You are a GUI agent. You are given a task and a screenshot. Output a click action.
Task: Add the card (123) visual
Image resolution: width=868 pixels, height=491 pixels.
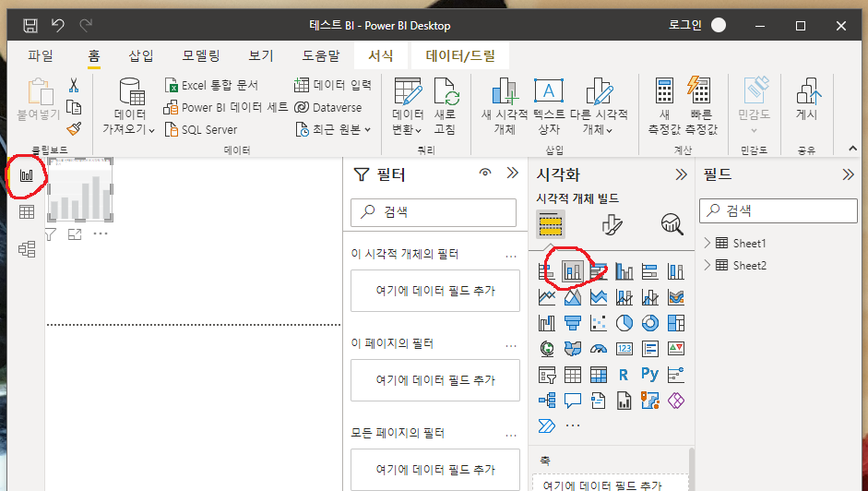click(624, 349)
